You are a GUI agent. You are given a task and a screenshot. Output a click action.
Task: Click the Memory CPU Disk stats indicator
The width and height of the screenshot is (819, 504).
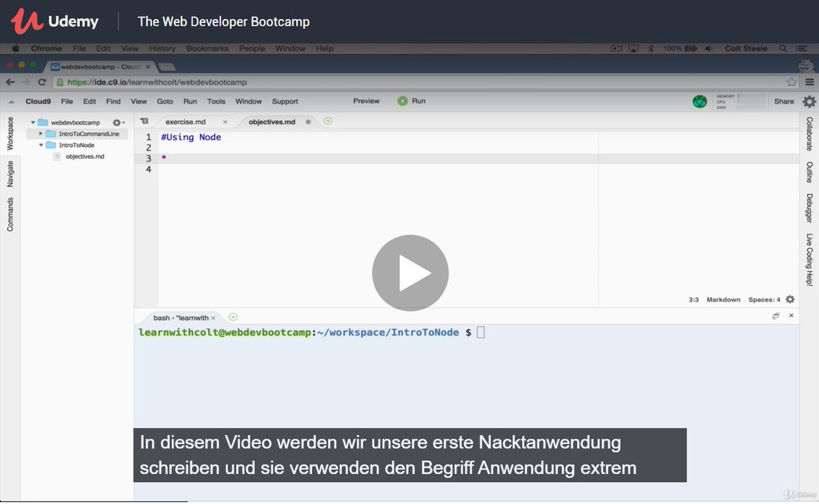[739, 102]
